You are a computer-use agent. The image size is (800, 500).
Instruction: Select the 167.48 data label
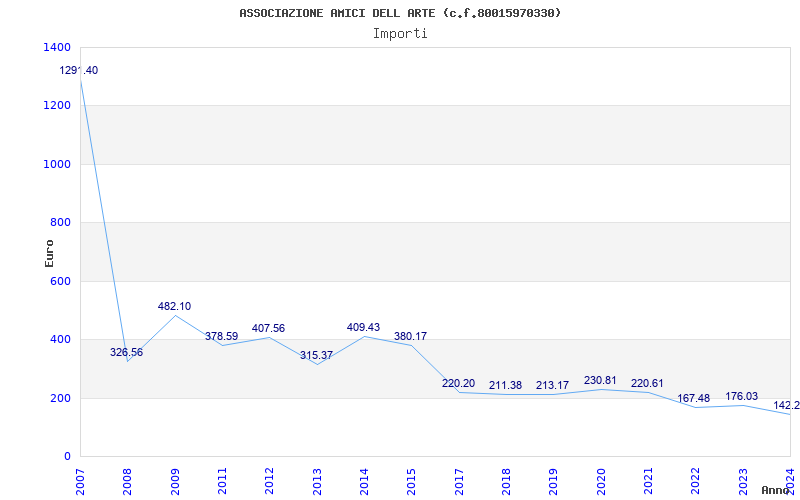(x=693, y=398)
